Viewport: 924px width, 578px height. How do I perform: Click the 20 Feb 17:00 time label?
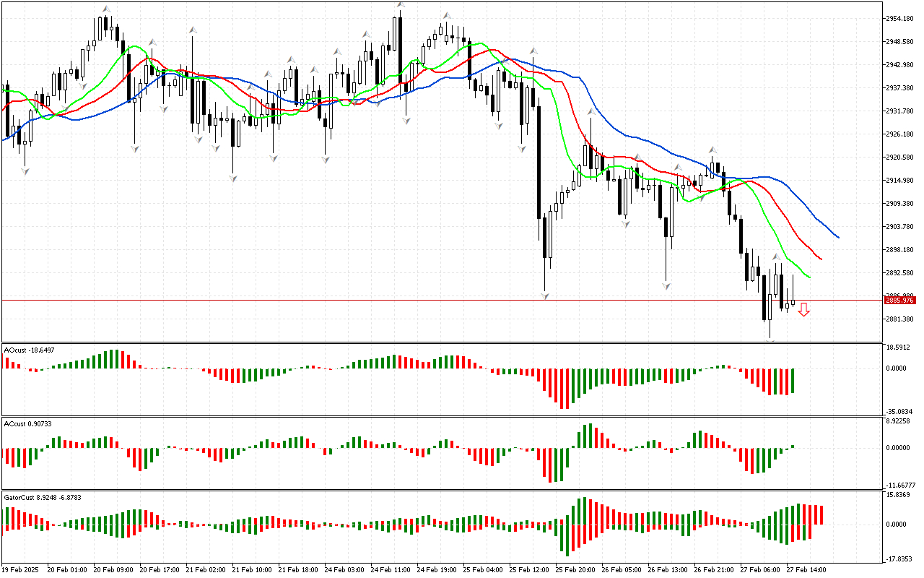point(160,569)
